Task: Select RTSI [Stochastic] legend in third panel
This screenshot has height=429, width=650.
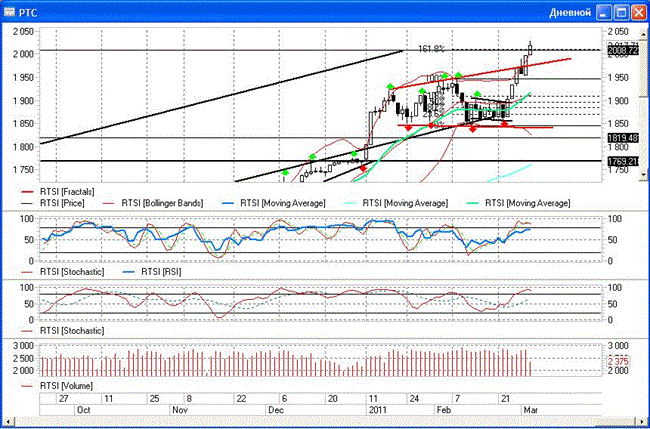Action: tap(63, 330)
